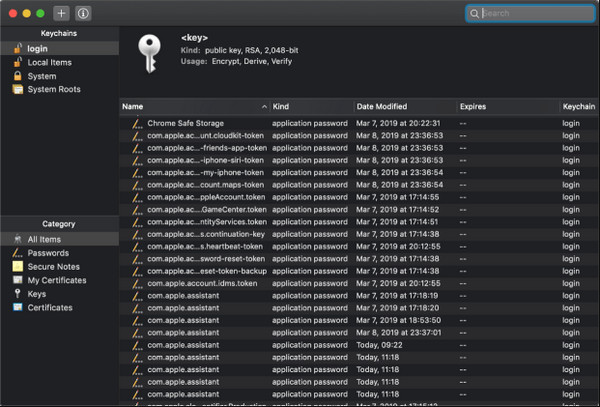Select the Chrome Safe Storage entry
600x407 pixels.
click(188, 122)
